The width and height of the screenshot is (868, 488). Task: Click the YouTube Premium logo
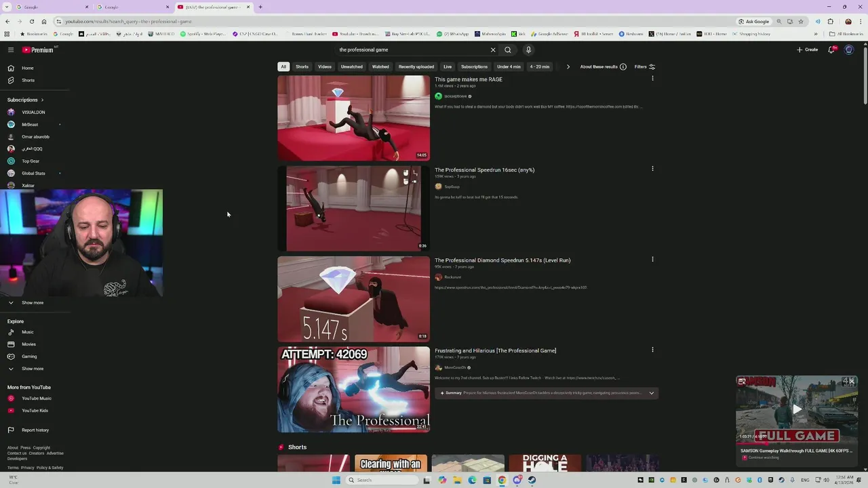pos(39,49)
